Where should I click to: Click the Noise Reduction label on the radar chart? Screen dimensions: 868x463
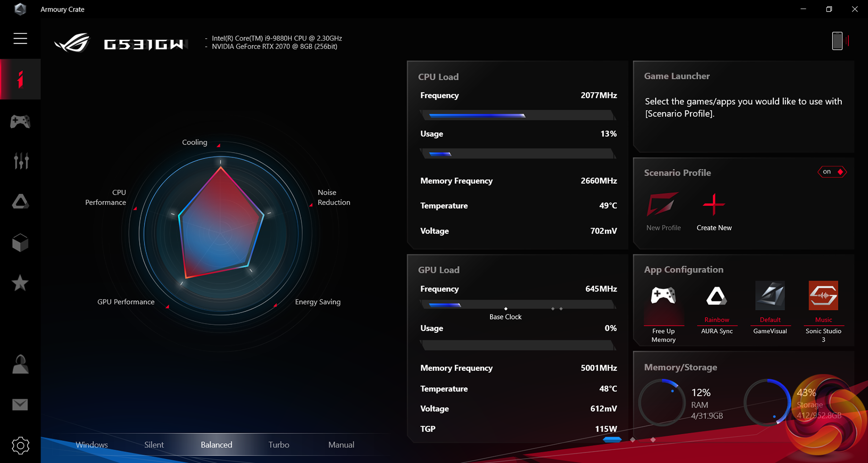334,198
